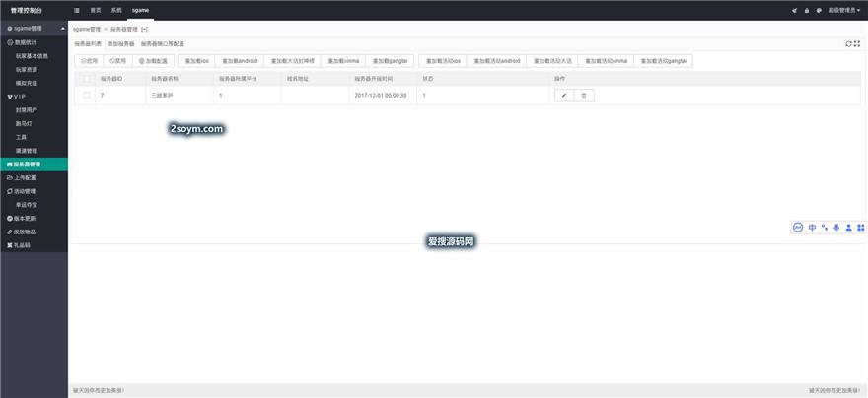Expand the VIP sidebar group
This screenshot has height=398, width=868.
(x=18, y=96)
